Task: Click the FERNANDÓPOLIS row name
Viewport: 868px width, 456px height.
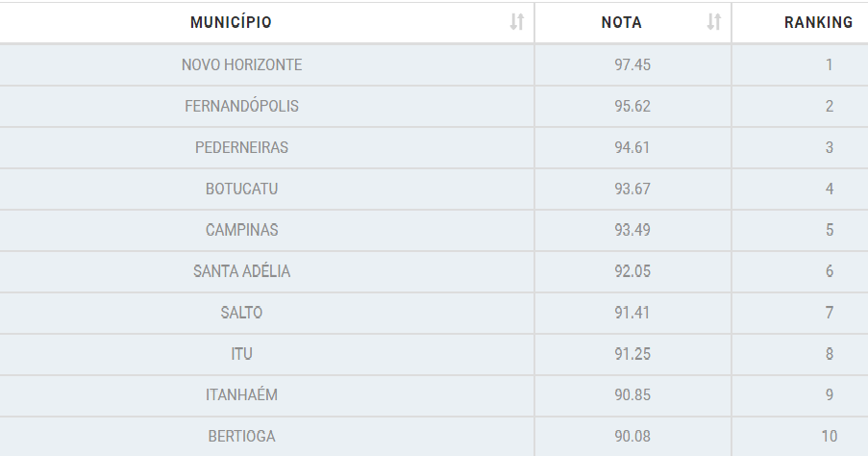Action: (x=241, y=107)
